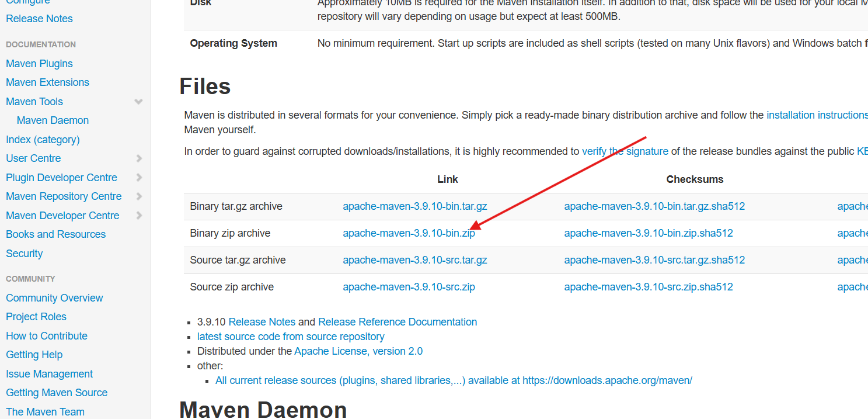Open the 3.9.10 Release Notes link
This screenshot has height=419, width=868.
click(x=262, y=322)
